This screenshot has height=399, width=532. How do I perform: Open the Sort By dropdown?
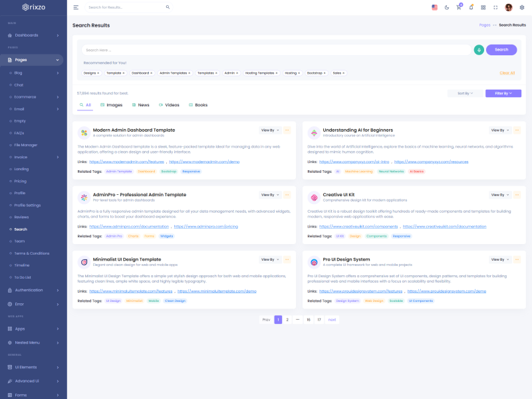tap(465, 94)
